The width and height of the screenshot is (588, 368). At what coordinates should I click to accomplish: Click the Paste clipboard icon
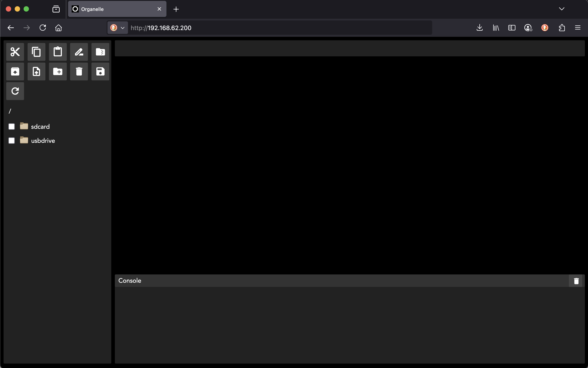(58, 52)
